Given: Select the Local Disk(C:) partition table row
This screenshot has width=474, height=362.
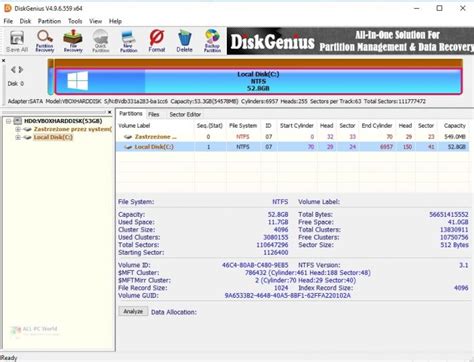Looking at the screenshot, I should pos(293,147).
